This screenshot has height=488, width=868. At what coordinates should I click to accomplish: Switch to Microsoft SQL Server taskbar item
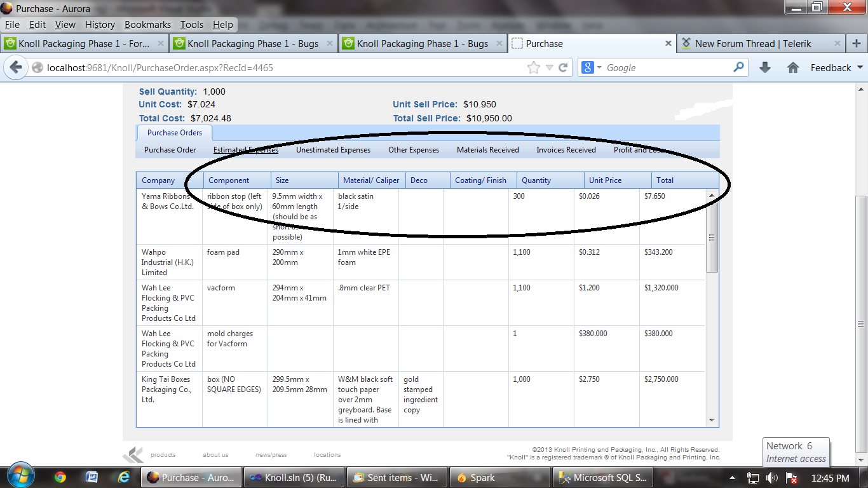click(x=602, y=477)
